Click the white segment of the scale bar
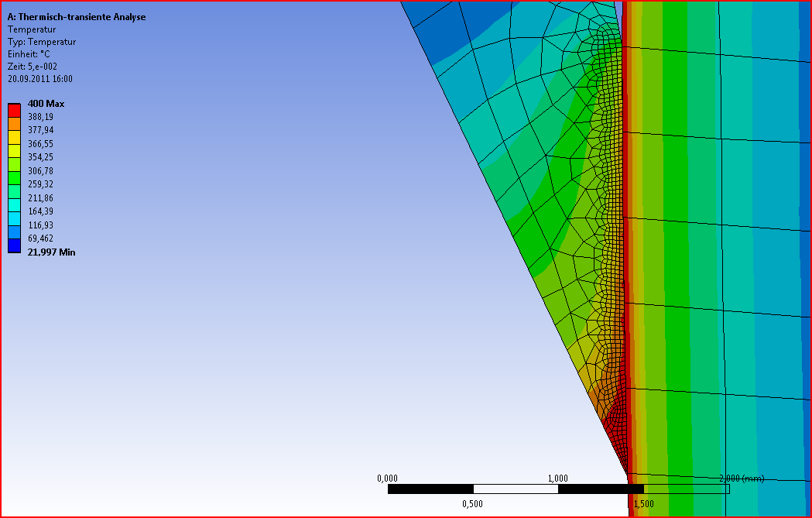This screenshot has width=812, height=518. [x=515, y=489]
